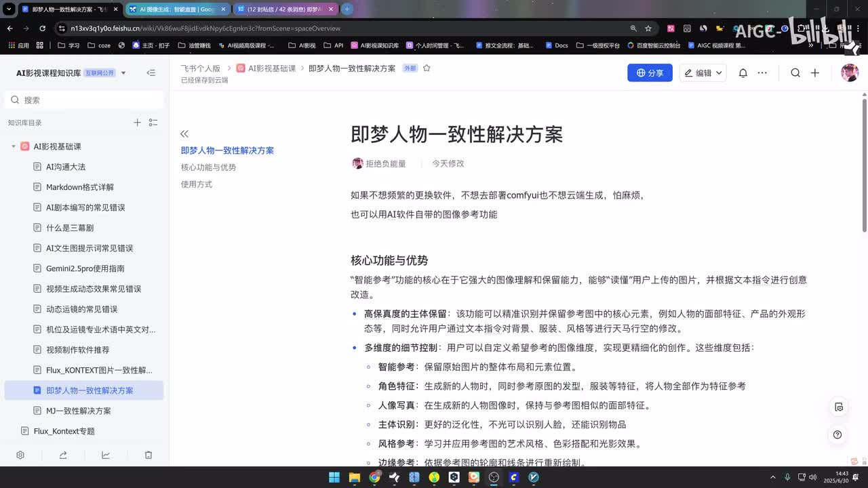Open the comments panel icon
This screenshot has height=488, width=868.
(x=838, y=407)
